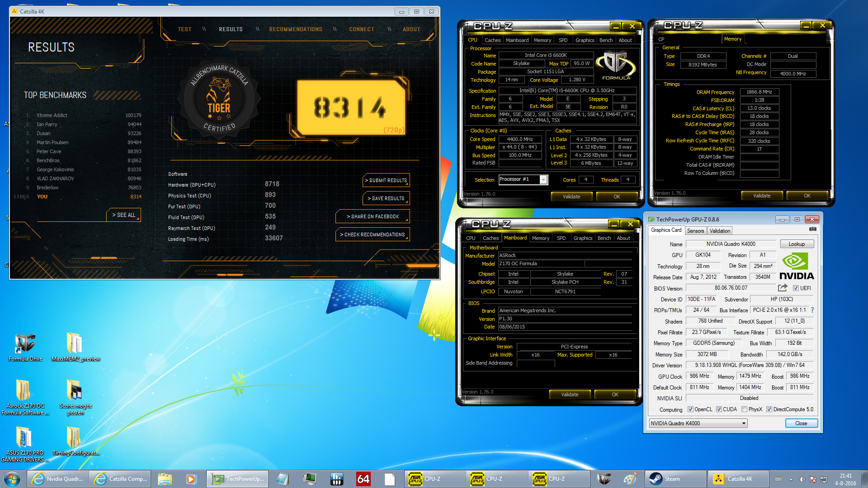Click SUBMIT RESULTS in Catzilla
Viewport: 868px width, 488px height.
click(x=386, y=180)
